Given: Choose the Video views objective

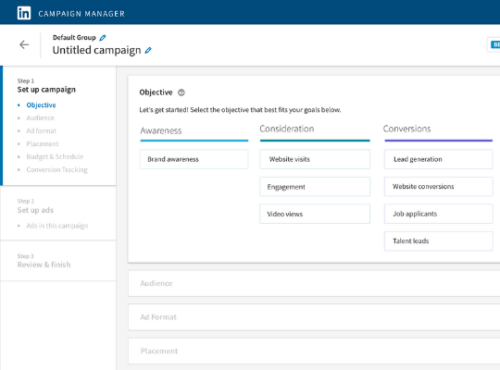Looking at the screenshot, I should click(315, 214).
